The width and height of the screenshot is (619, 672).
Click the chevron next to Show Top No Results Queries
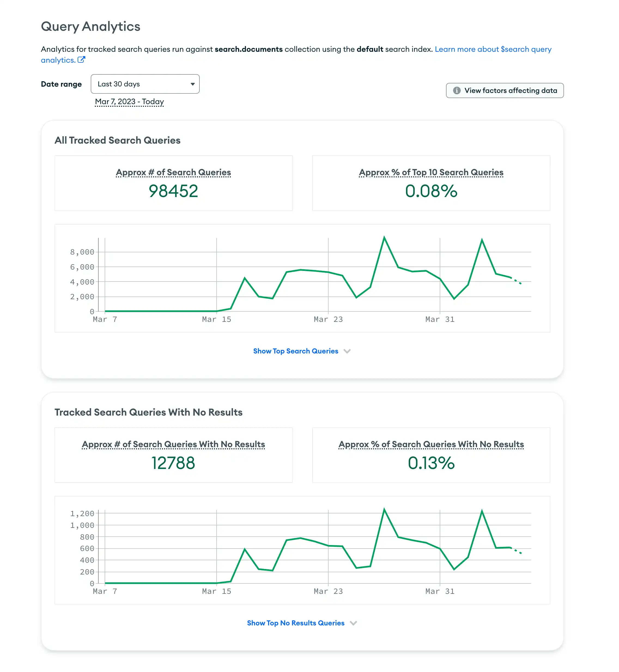point(353,623)
